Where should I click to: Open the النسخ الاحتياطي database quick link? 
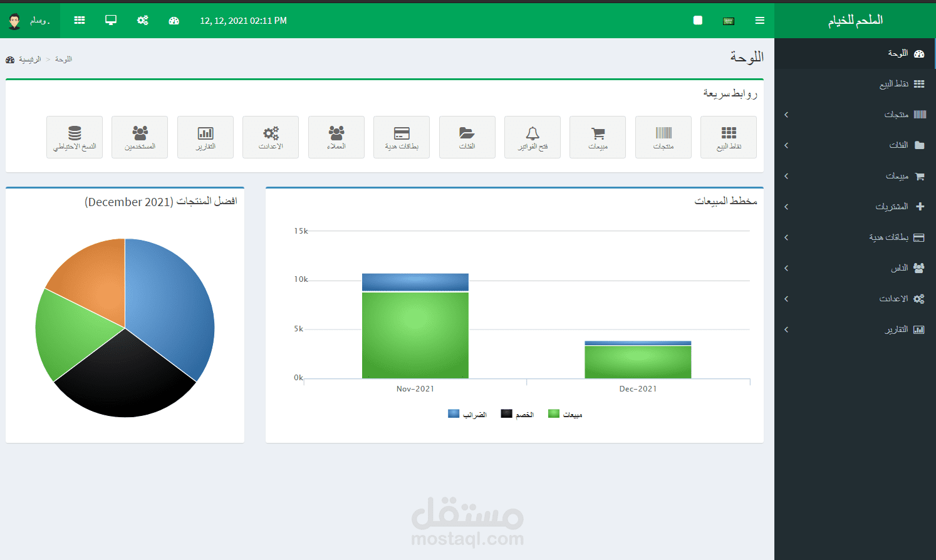point(75,137)
